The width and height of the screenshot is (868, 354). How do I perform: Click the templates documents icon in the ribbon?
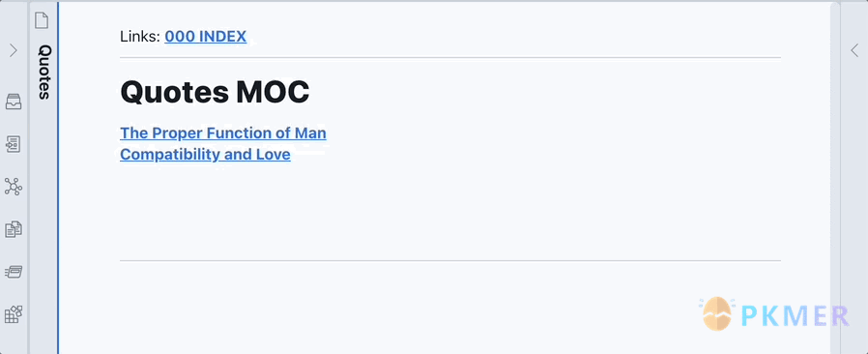(14, 229)
